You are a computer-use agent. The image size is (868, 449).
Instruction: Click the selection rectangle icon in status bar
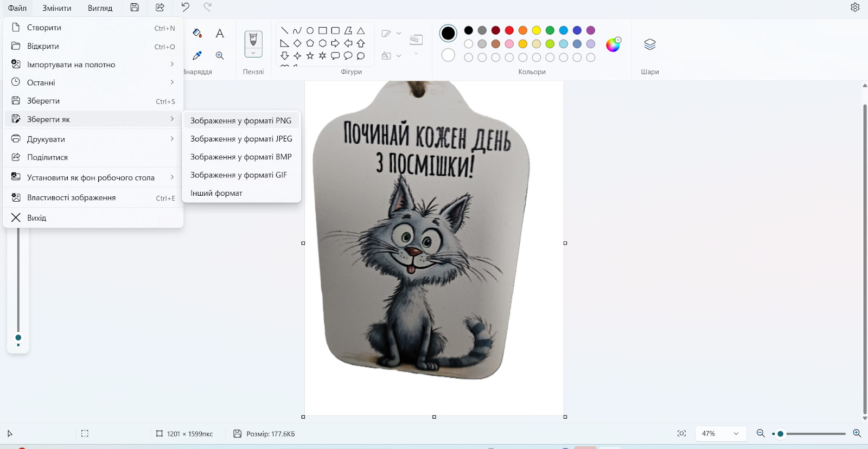pyautogui.click(x=85, y=433)
